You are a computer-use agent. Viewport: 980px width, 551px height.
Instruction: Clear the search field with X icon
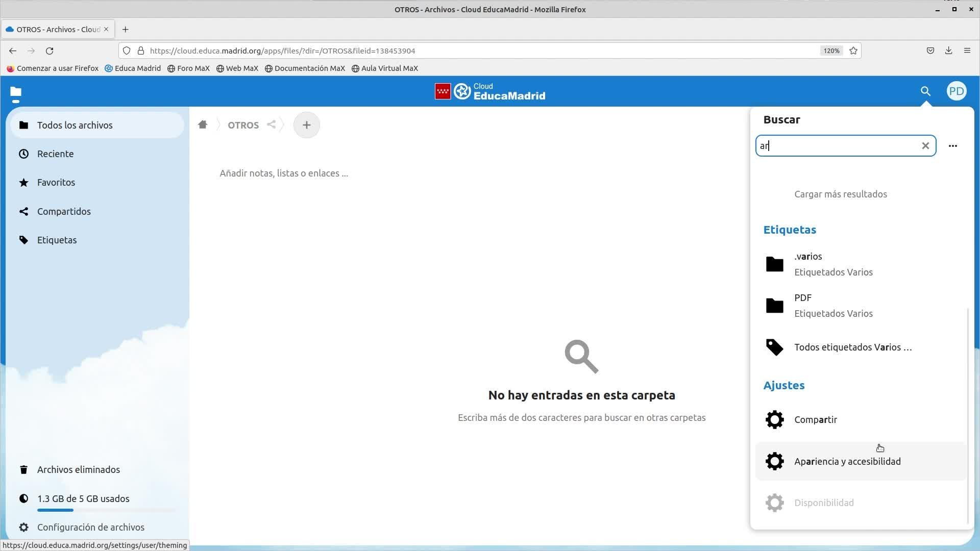click(x=925, y=146)
